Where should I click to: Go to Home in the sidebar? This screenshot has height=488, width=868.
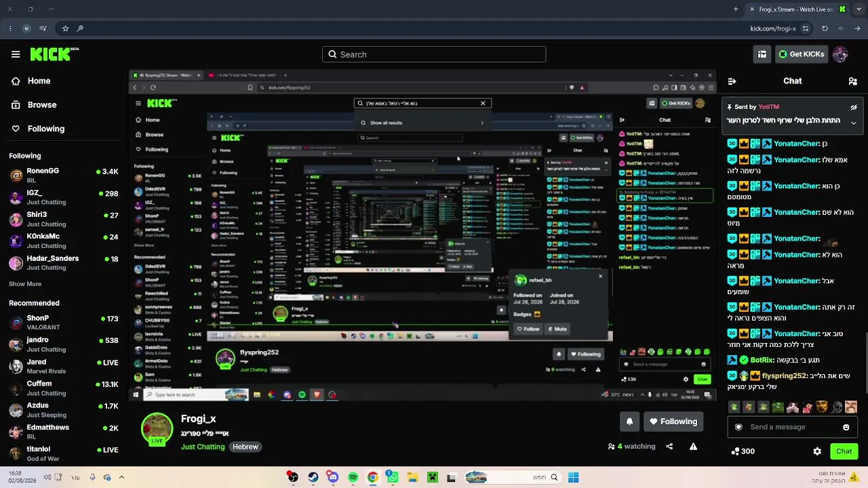31,81
